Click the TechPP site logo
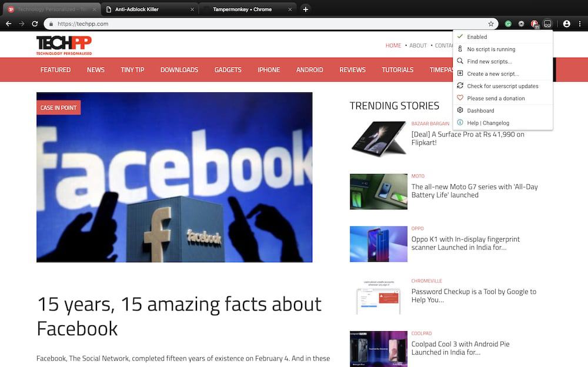Viewport: 588px width, 367px height. (x=64, y=45)
